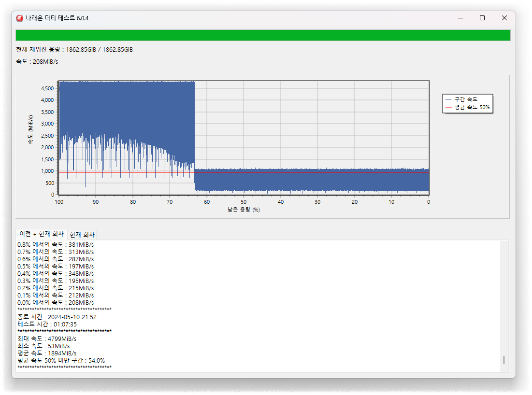This screenshot has height=395, width=532.
Task: Select the log line 0.6% 에서의 속도 : 287MiB/s
Action: 56,259
